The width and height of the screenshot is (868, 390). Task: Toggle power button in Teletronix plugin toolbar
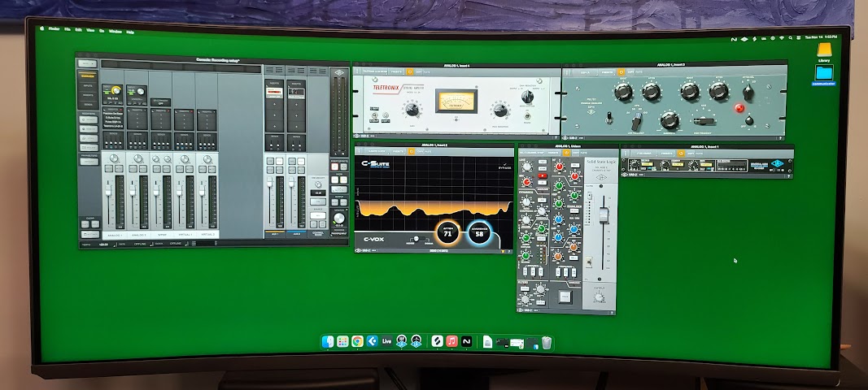410,71
